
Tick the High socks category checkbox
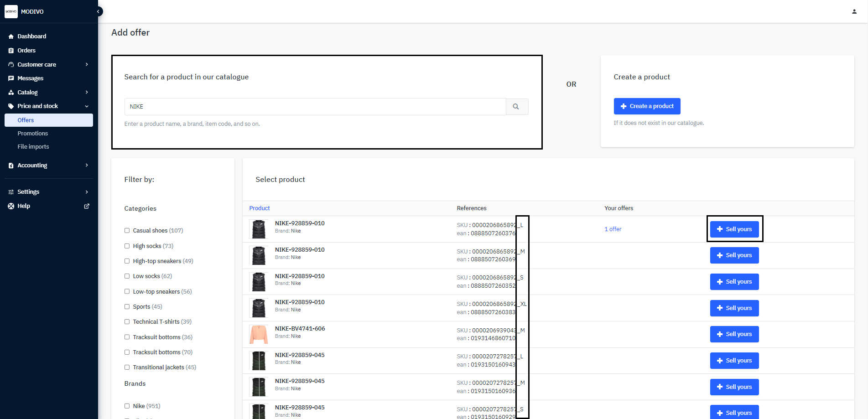click(x=127, y=246)
